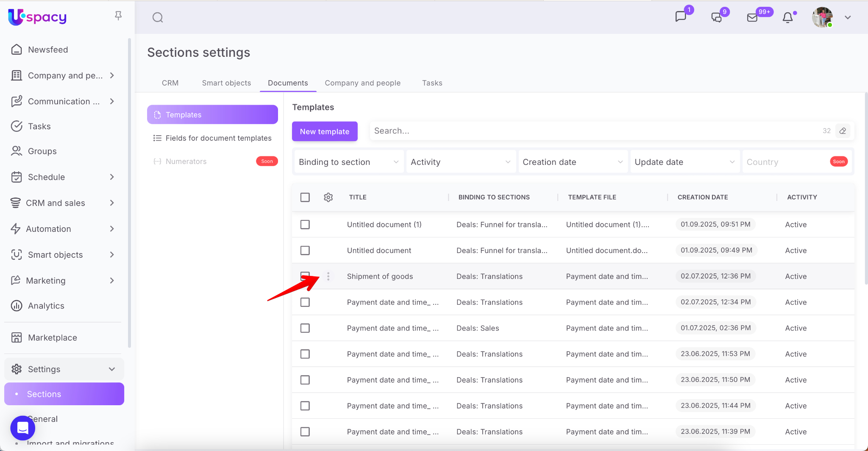Check the Untitled document (1) row checkbox
The image size is (868, 451).
pos(305,225)
